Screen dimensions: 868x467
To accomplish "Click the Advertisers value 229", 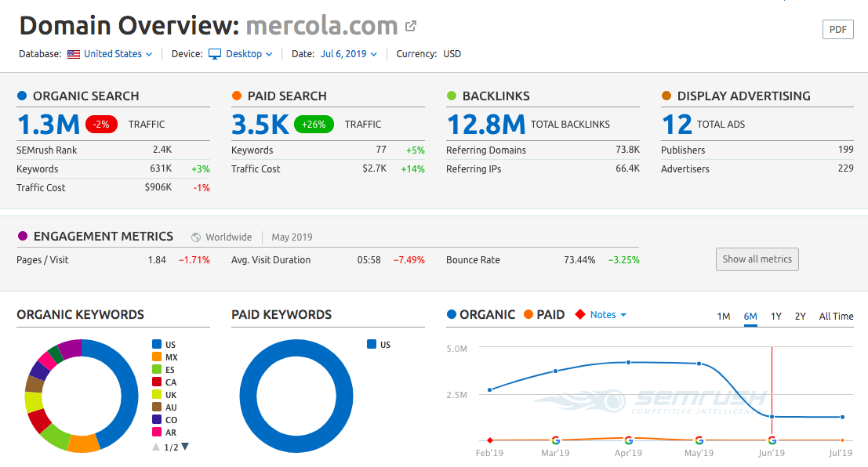I will (846, 168).
